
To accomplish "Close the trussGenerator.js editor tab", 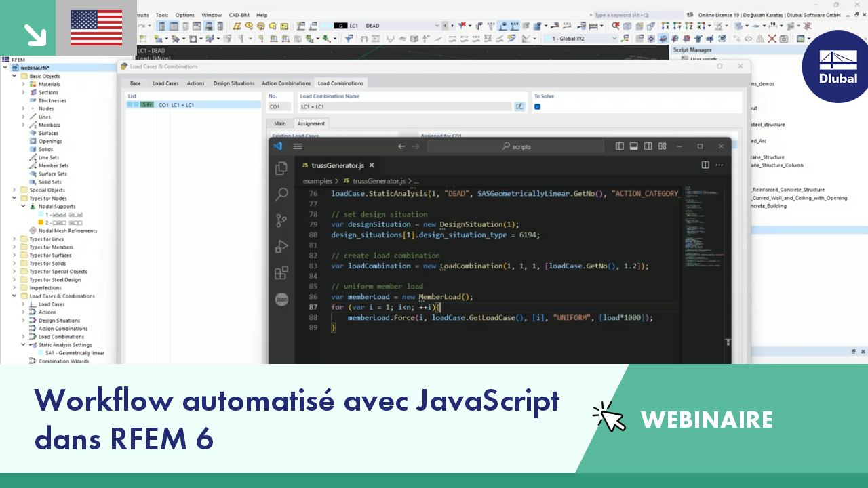I will pyautogui.click(x=371, y=165).
